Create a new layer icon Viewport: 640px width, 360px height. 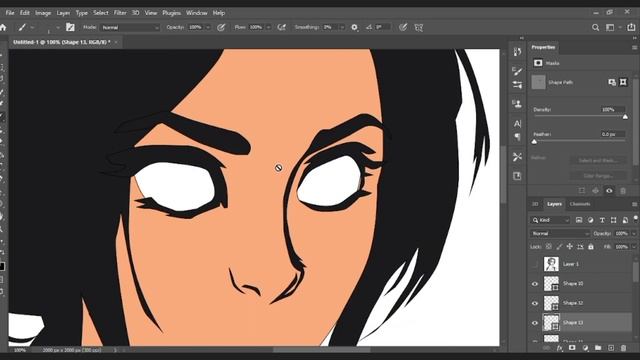coord(611,348)
